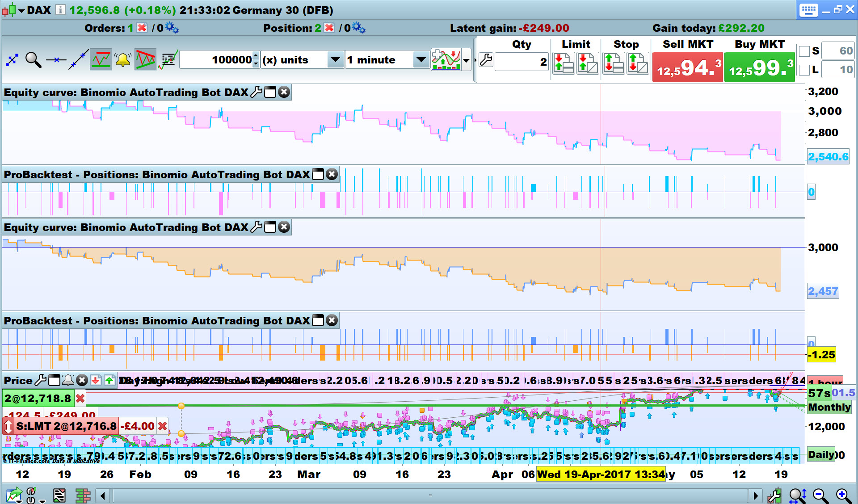Expand the indicator button dropdown arrow
Screen dimensions: 858x504
(x=467, y=60)
